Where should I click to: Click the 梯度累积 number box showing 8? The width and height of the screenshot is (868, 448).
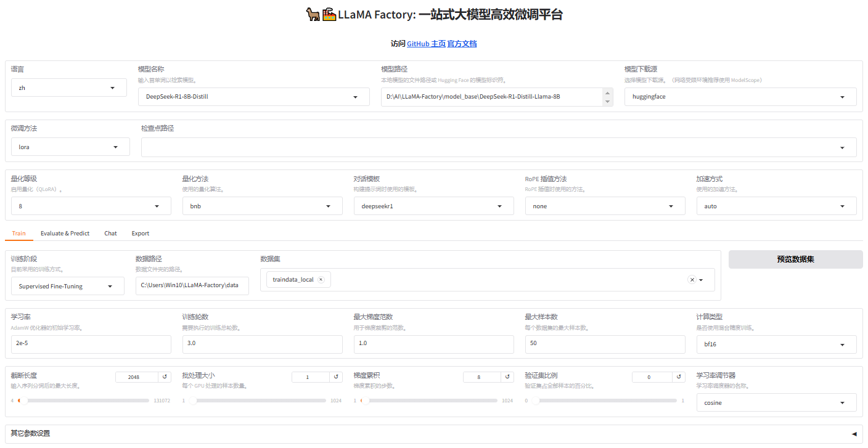click(x=482, y=377)
